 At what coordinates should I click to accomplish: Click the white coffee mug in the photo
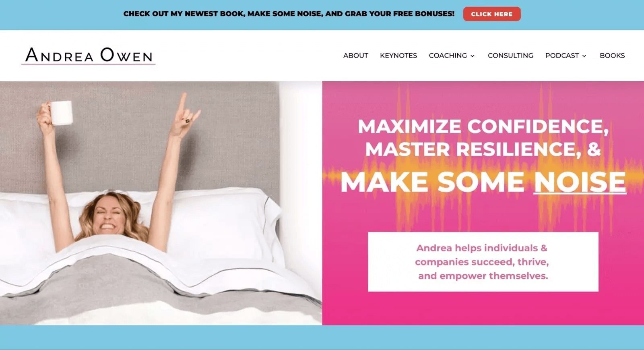[61, 112]
